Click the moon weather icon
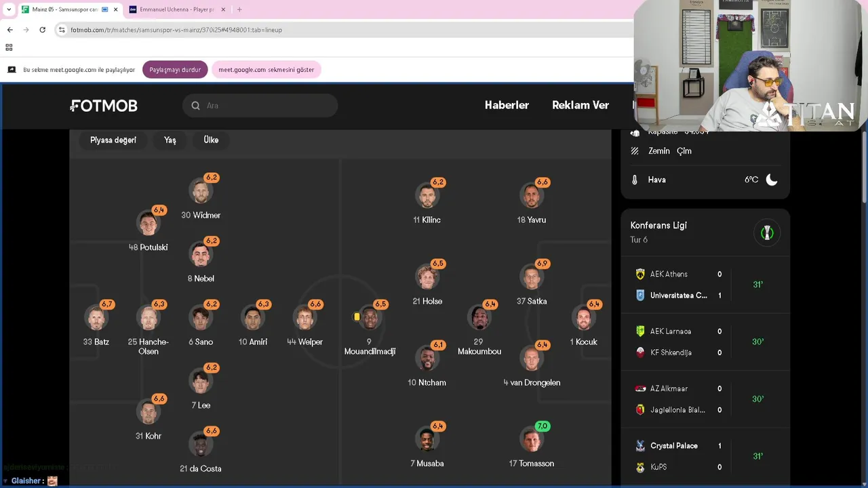The height and width of the screenshot is (488, 868). pos(772,180)
